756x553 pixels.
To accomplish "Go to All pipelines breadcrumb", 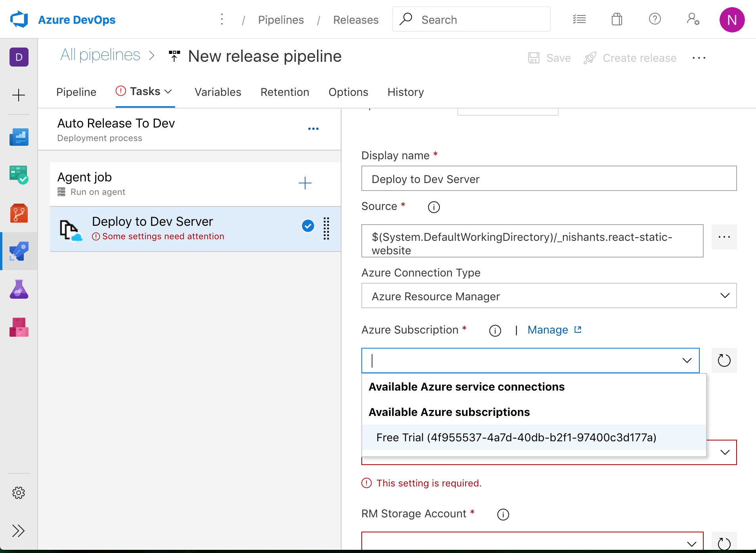I will [100, 55].
